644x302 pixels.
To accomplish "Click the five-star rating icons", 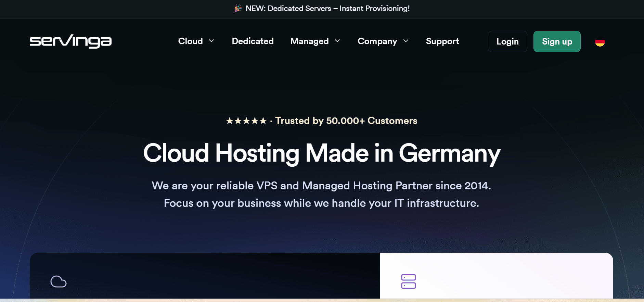I will (246, 121).
